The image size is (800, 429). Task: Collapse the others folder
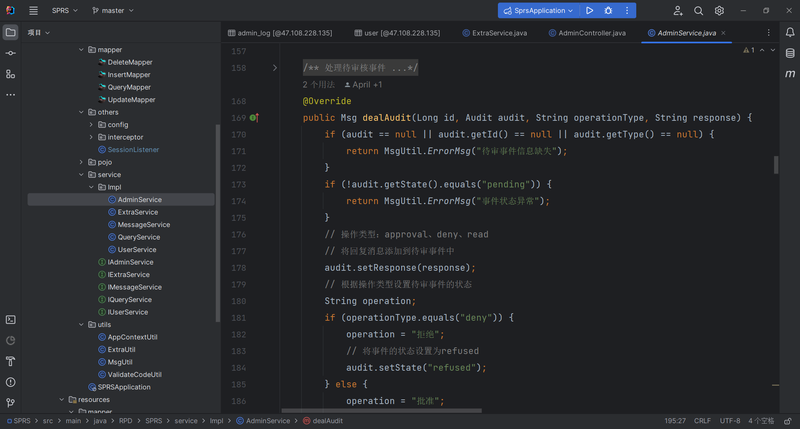click(x=81, y=112)
